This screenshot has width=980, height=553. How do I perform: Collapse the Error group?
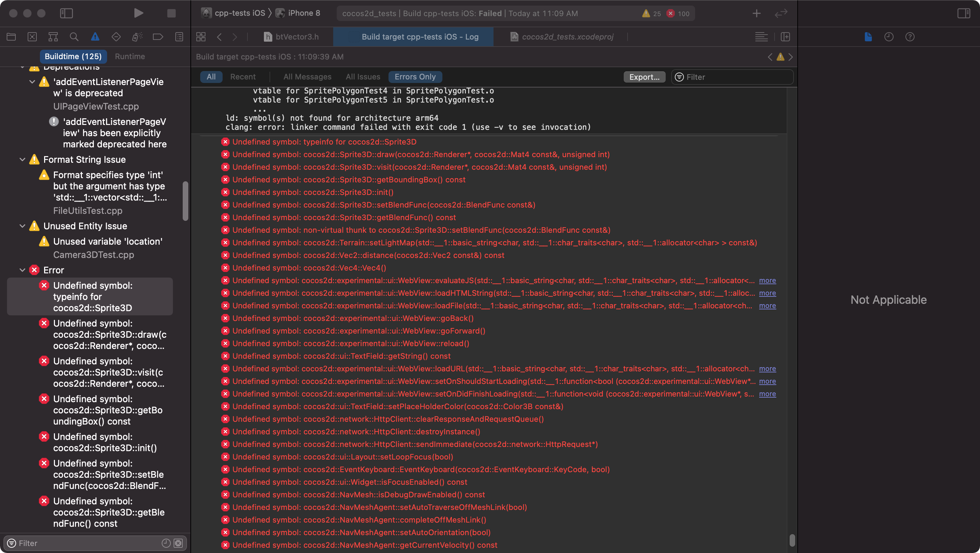(x=22, y=270)
